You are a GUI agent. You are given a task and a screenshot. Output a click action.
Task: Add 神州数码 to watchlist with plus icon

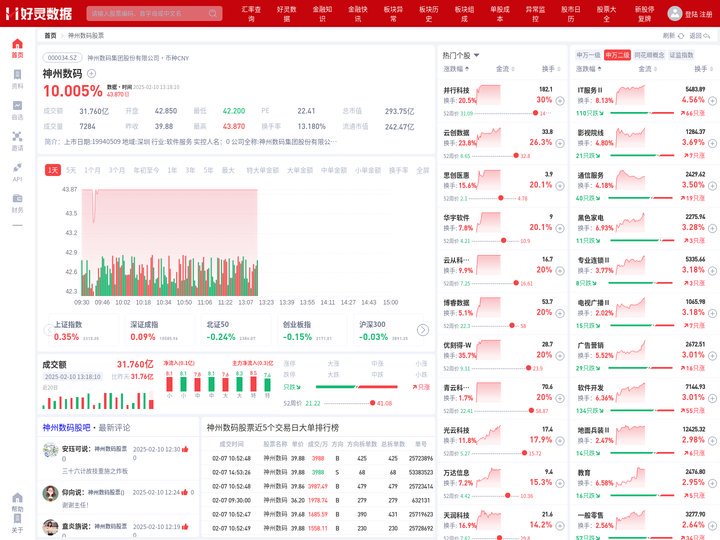[x=91, y=73]
